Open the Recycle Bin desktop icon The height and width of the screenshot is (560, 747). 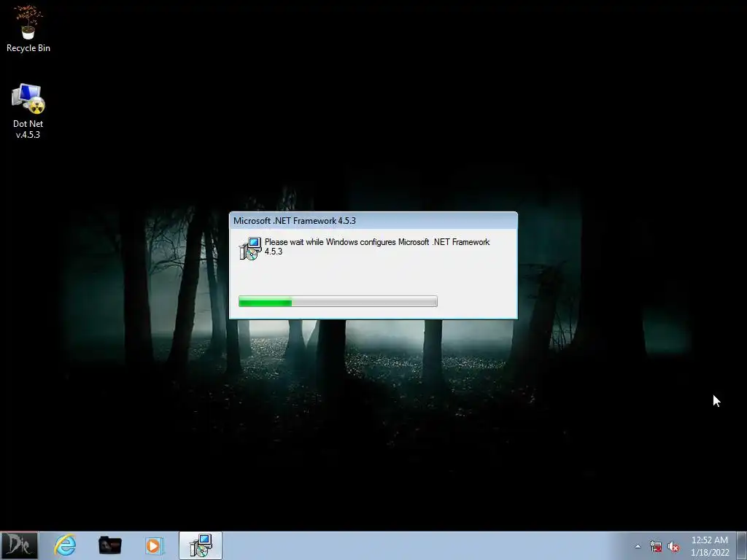28,28
